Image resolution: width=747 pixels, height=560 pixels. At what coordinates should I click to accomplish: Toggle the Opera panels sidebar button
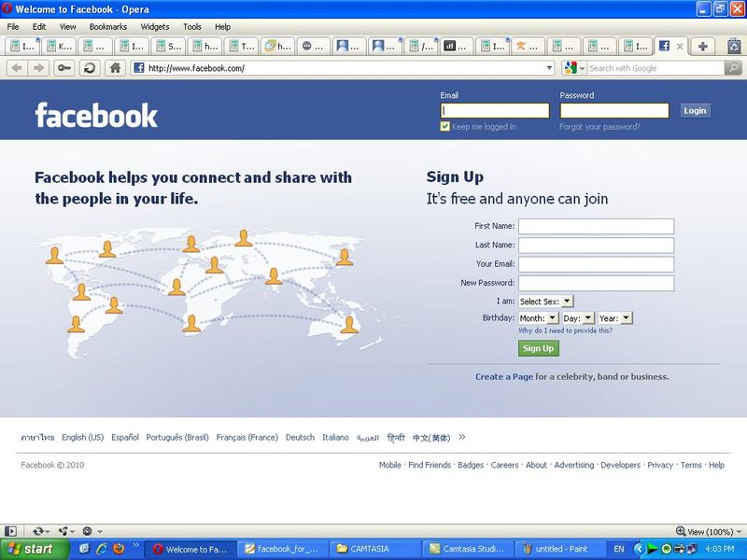10,531
